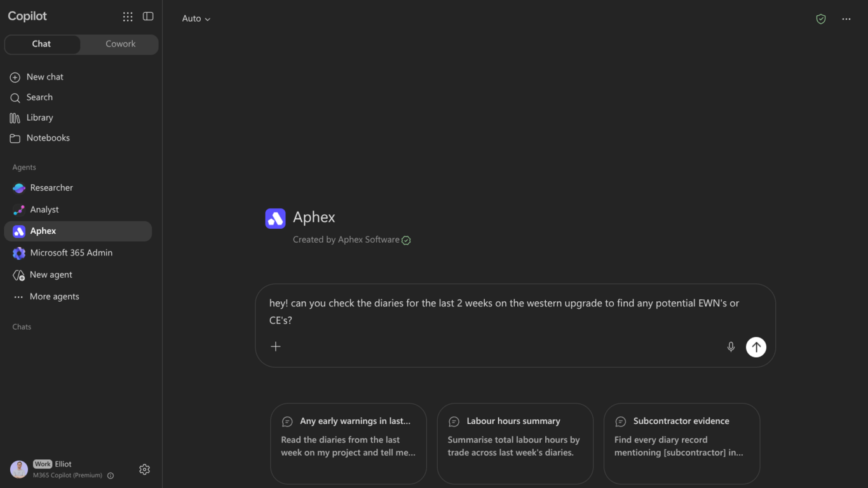Image resolution: width=868 pixels, height=488 pixels.
Task: Open settings gear in the sidebar footer
Action: [x=144, y=470]
